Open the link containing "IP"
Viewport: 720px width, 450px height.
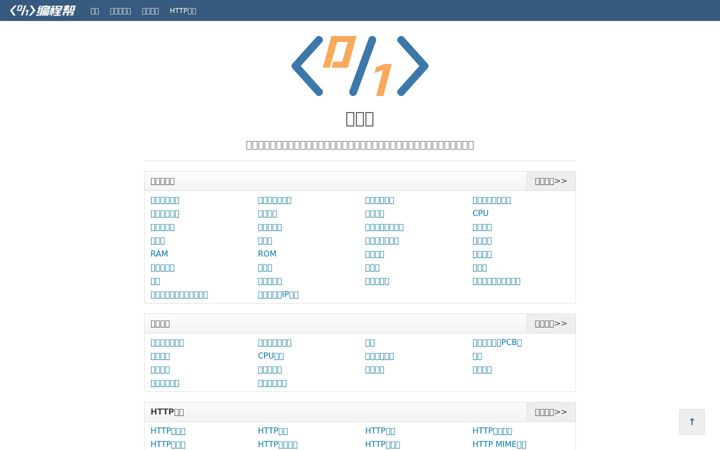(x=278, y=294)
